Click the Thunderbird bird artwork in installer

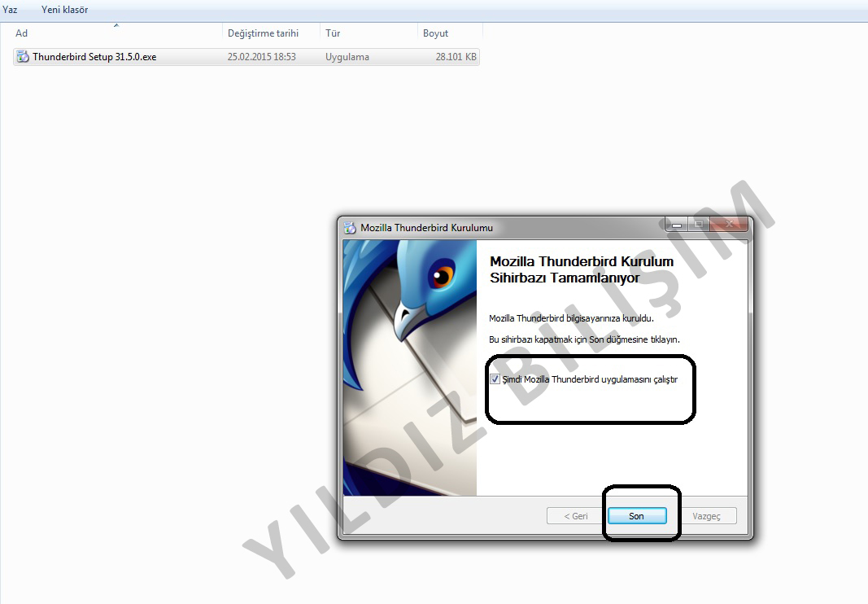pos(410,368)
